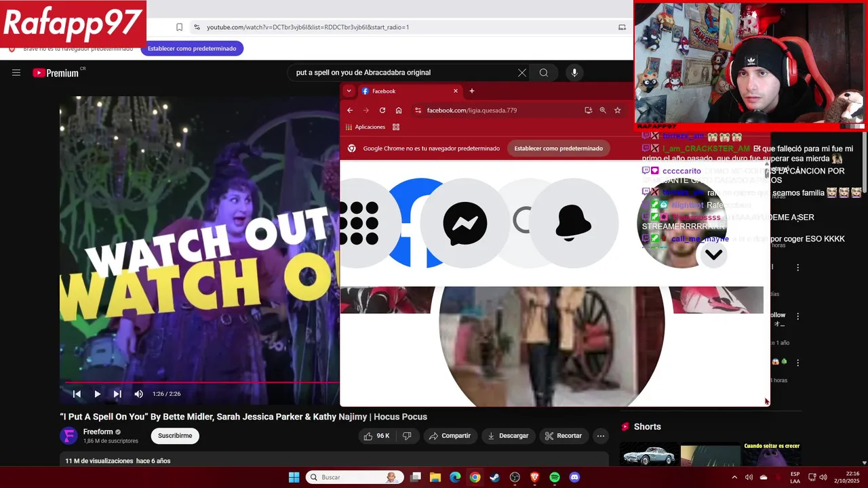
Task: Install app icon in Chrome address bar
Action: 588,110
